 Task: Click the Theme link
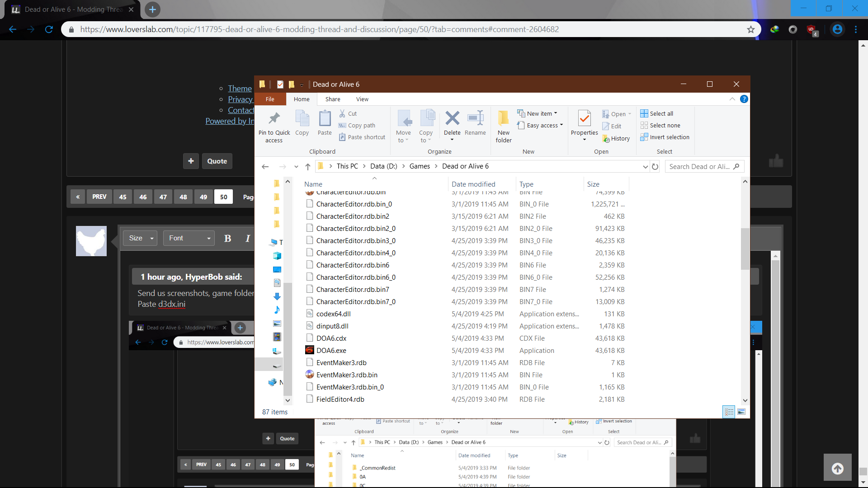(240, 89)
